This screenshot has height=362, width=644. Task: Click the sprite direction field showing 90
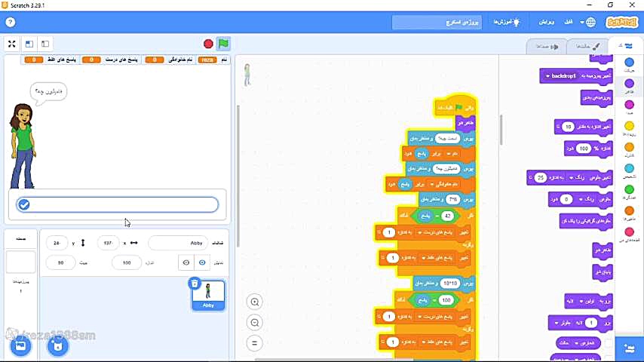61,262
